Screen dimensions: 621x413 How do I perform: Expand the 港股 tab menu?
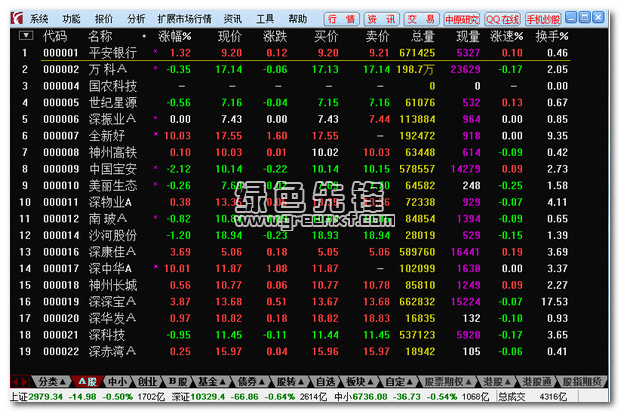[x=497, y=382]
